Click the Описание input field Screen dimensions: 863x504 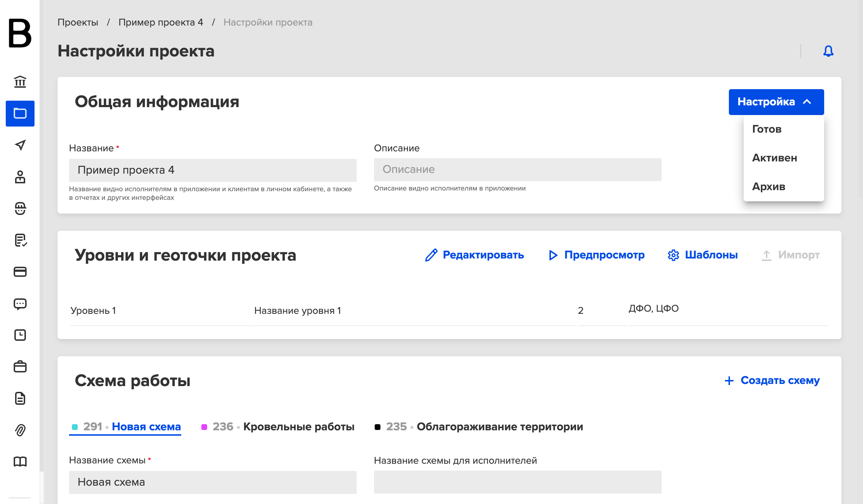click(x=518, y=170)
